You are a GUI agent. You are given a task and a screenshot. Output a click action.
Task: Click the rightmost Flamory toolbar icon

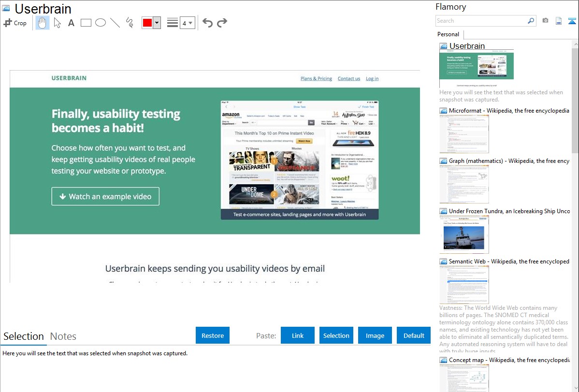(572, 21)
